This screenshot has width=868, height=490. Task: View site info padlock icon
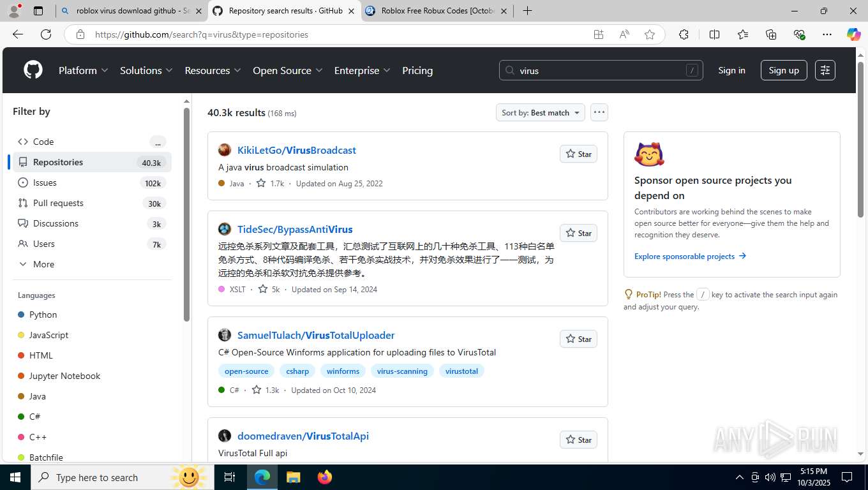[80, 34]
